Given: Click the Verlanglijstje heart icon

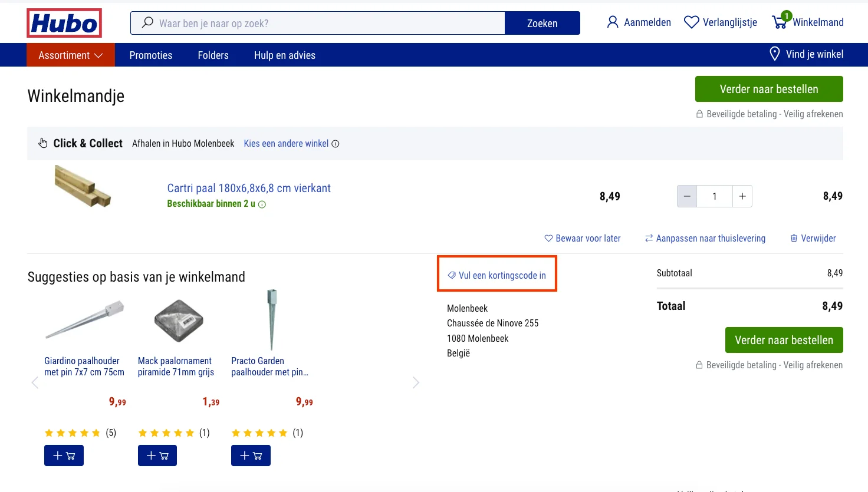Looking at the screenshot, I should tap(691, 22).
